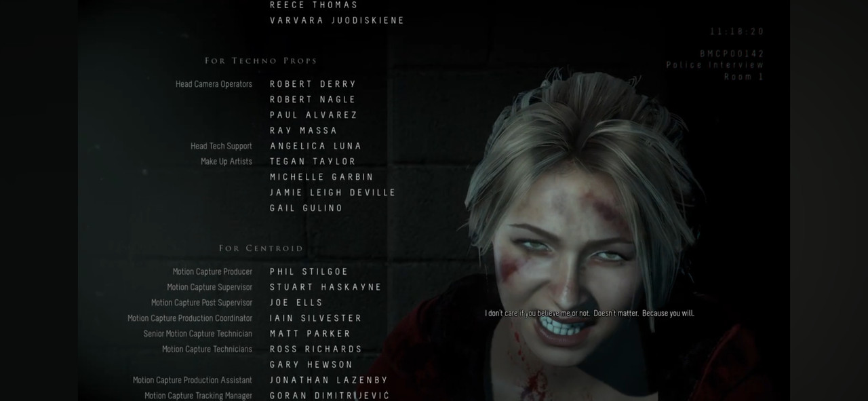Select the 'Motion Capture Supervisor' role label
The width and height of the screenshot is (868, 401).
coord(210,288)
